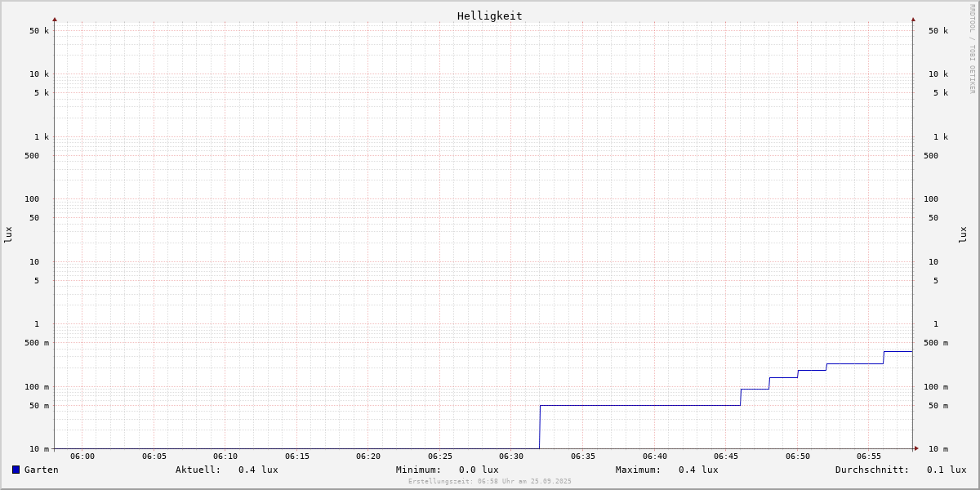This screenshot has width=980, height=490.
Task: Click the 06:45 time axis label
Action: tap(726, 457)
